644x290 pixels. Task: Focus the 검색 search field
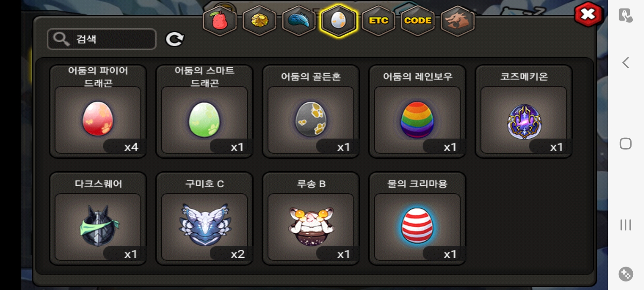pos(101,39)
